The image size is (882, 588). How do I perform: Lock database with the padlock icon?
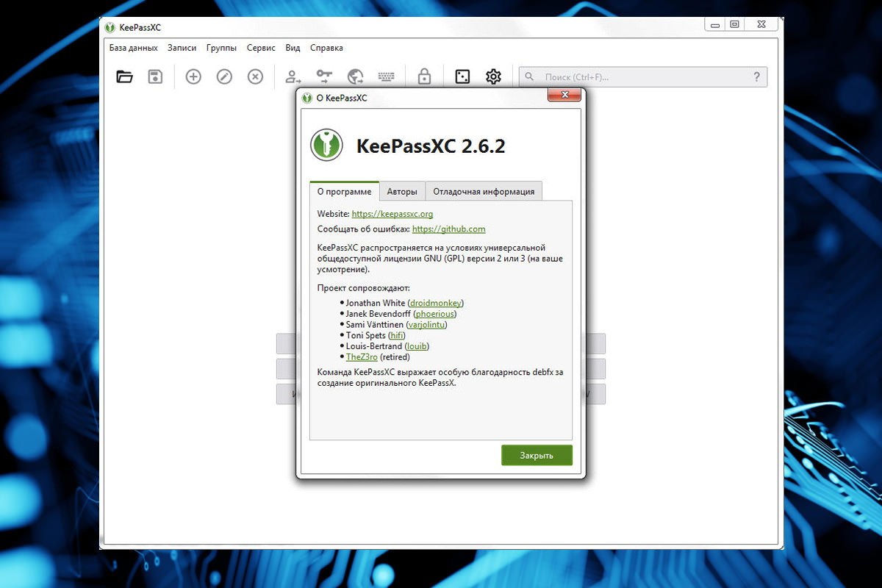click(424, 76)
